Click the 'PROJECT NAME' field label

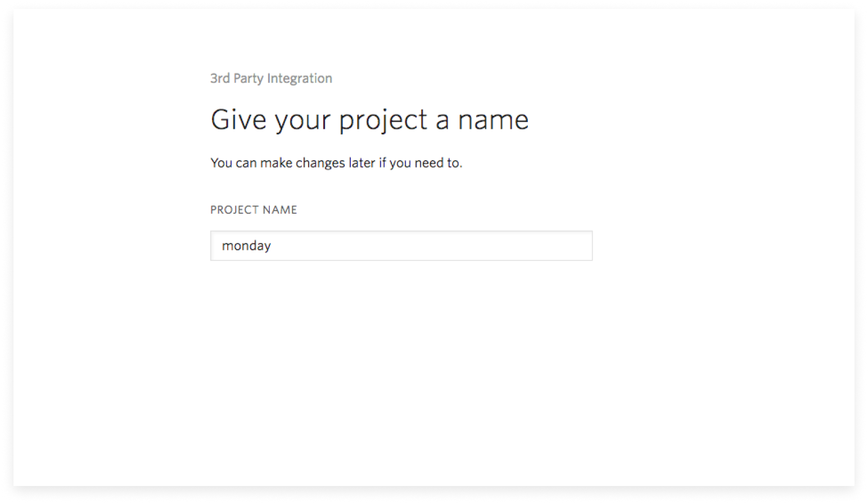(254, 210)
